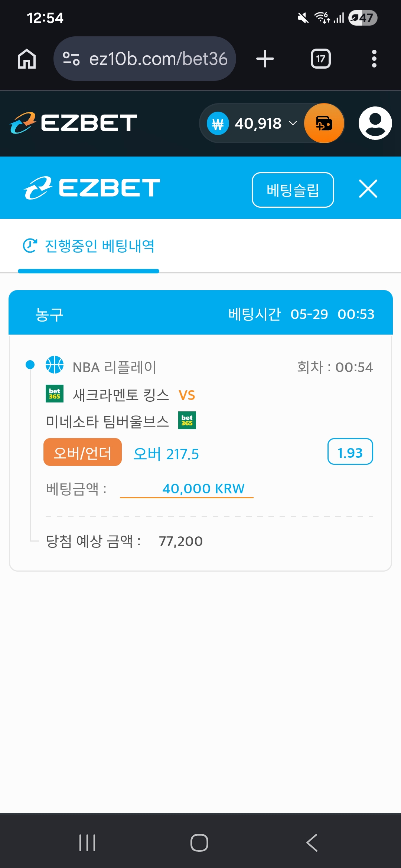
Task: Open the browser three-dot menu
Action: coord(374,59)
